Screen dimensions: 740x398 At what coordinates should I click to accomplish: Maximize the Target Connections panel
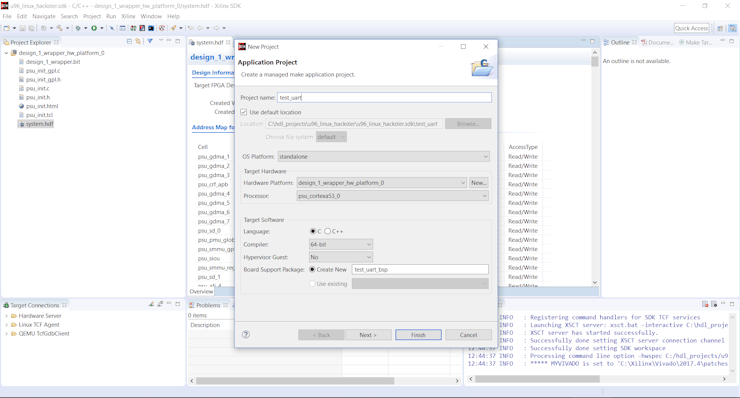[x=177, y=304]
